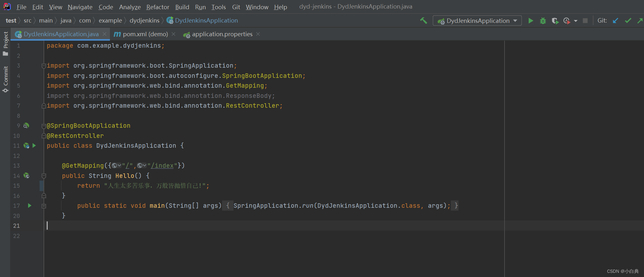
Task: Close the DydJenkinsApplication.java tab
Action: (x=105, y=34)
